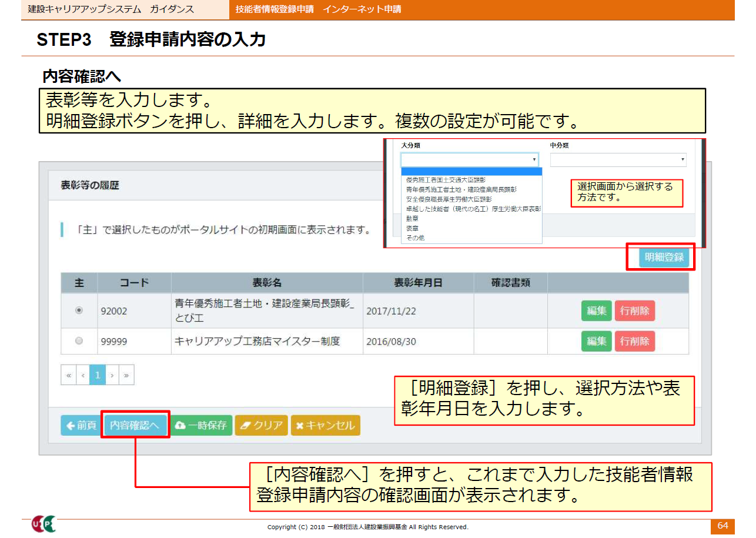Click the キャンセル button
Viewport: 756px width, 538px height.
tap(325, 425)
